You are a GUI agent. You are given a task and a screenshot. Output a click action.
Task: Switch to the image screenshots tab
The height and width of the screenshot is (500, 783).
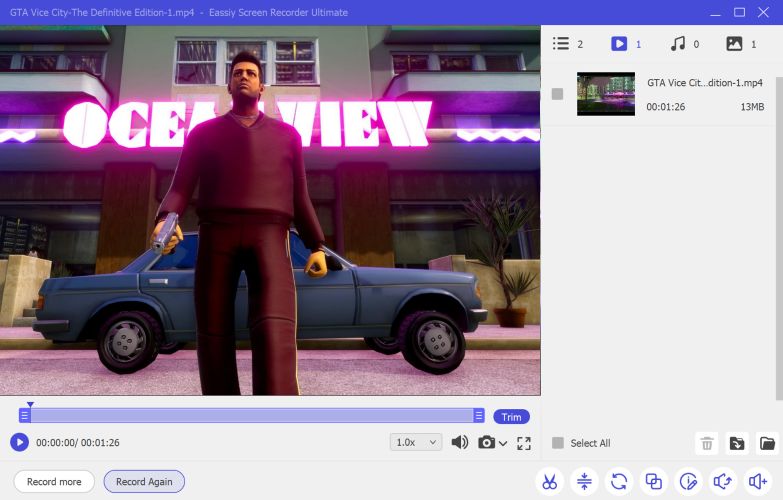point(741,44)
